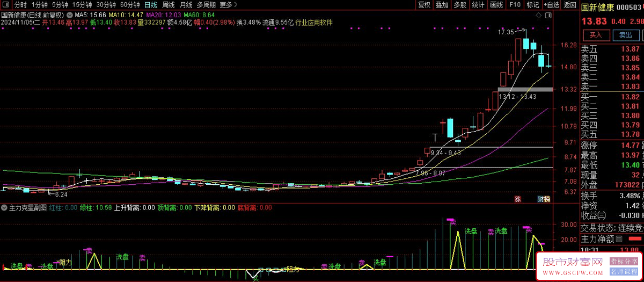This screenshot has width=644, height=282.
Task: Click the red 买入 buy button
Action: coord(596,35)
